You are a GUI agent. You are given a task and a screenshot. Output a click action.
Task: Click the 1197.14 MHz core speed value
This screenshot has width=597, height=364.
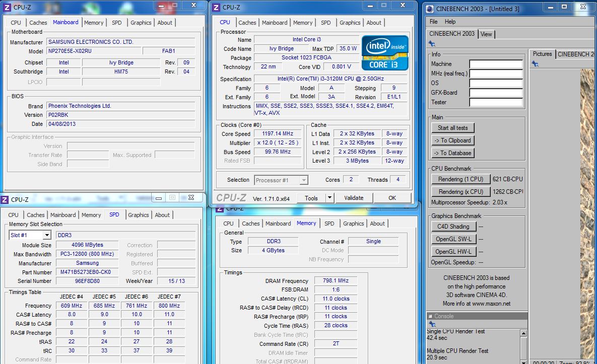click(278, 134)
